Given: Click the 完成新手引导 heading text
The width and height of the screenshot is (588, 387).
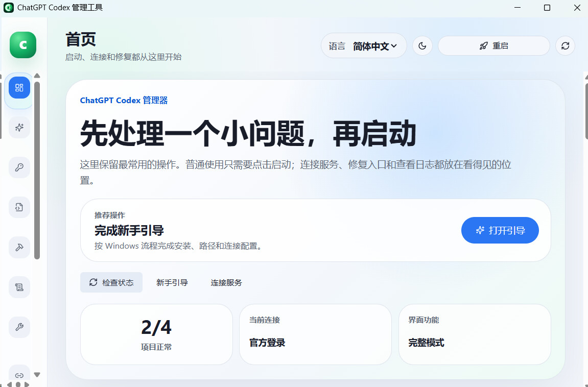Looking at the screenshot, I should pyautogui.click(x=129, y=230).
